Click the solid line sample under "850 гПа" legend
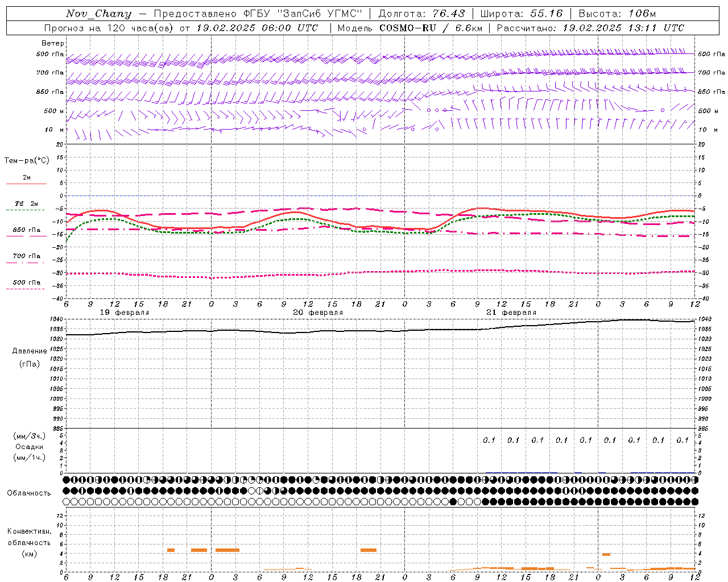 pos(26,236)
